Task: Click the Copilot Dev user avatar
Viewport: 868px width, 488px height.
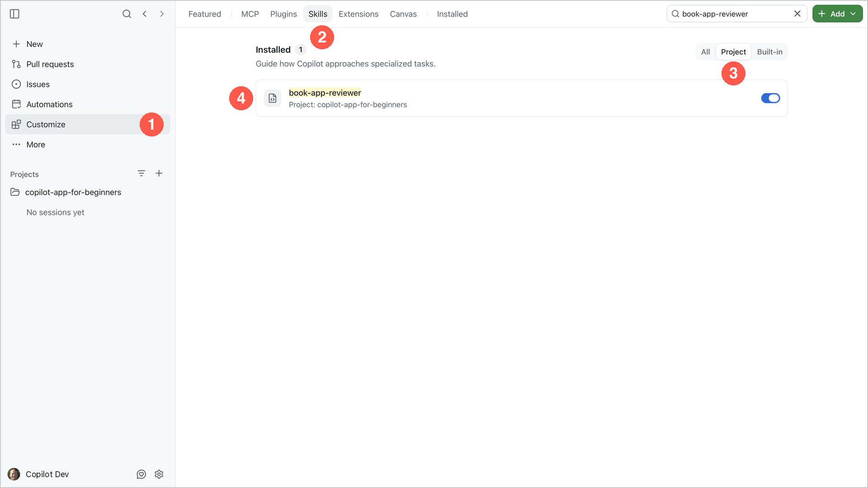Action: click(x=14, y=474)
